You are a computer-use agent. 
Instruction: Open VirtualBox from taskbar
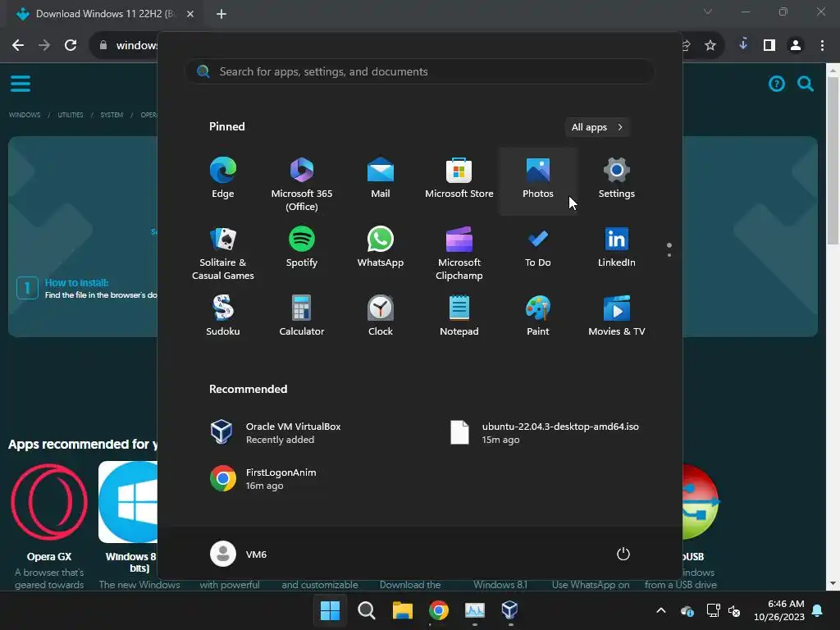click(x=510, y=610)
